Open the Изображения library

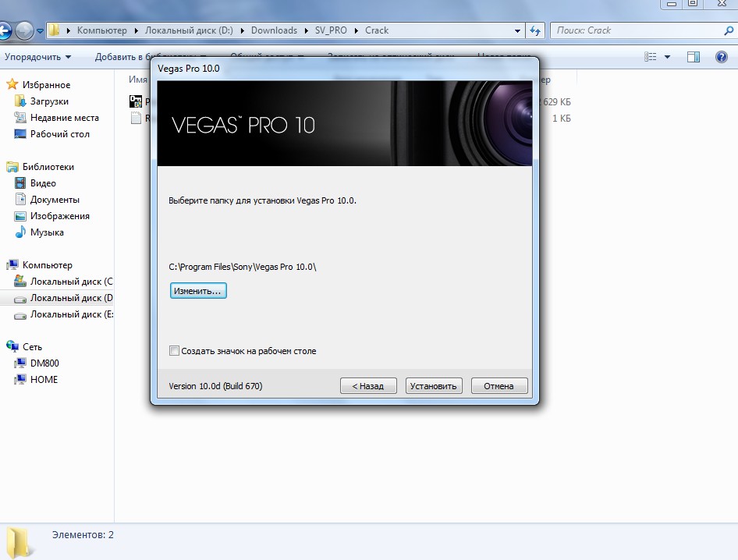coord(60,216)
